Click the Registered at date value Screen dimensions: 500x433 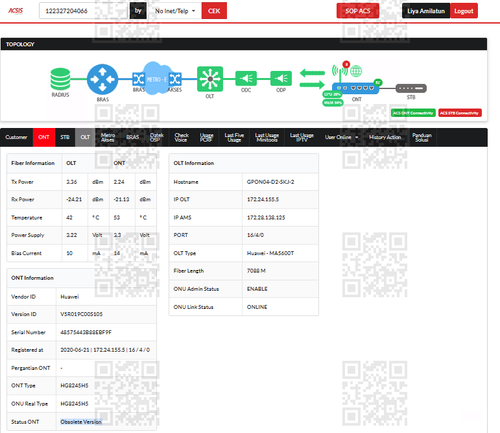point(105,350)
